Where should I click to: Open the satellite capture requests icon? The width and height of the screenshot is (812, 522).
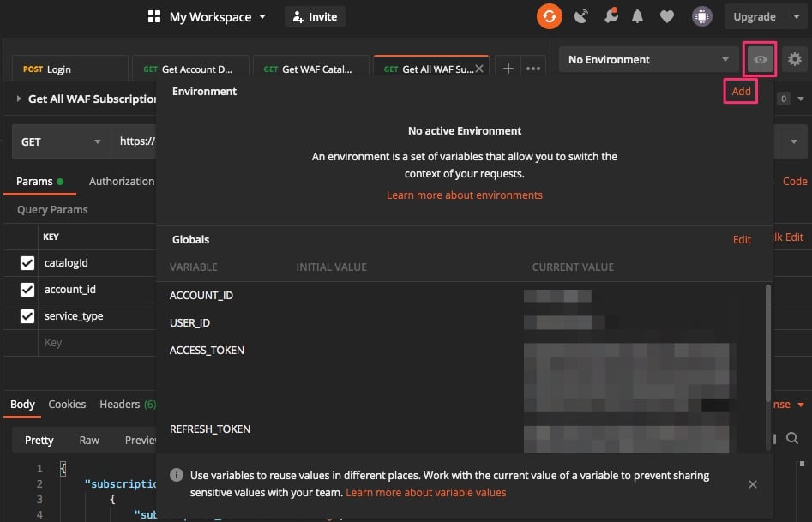pyautogui.click(x=581, y=16)
